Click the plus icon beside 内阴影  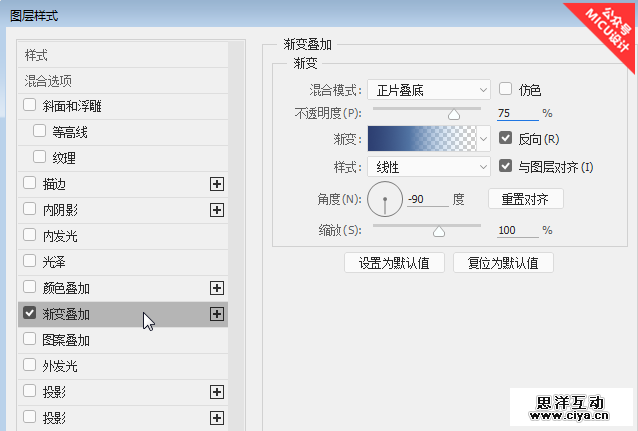pos(216,210)
